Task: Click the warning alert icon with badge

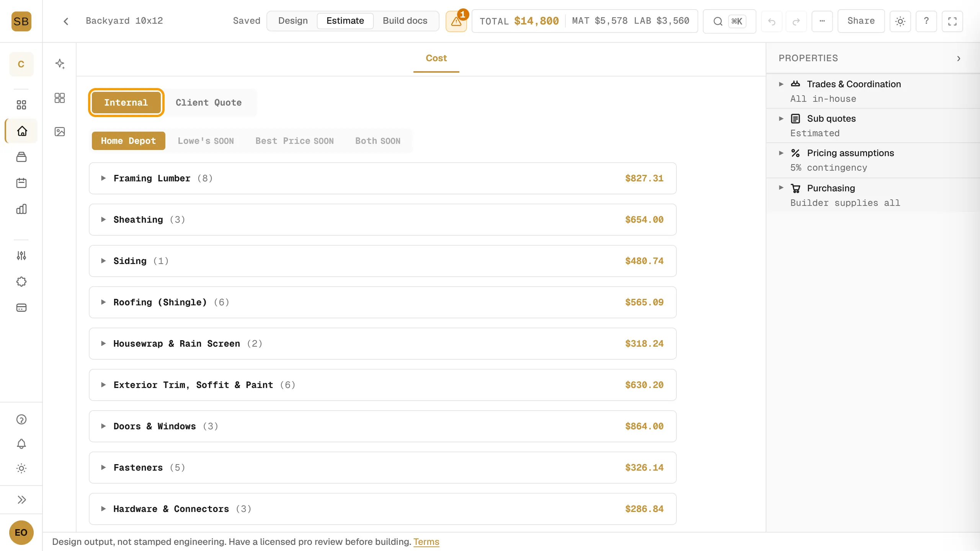Action: click(x=456, y=21)
